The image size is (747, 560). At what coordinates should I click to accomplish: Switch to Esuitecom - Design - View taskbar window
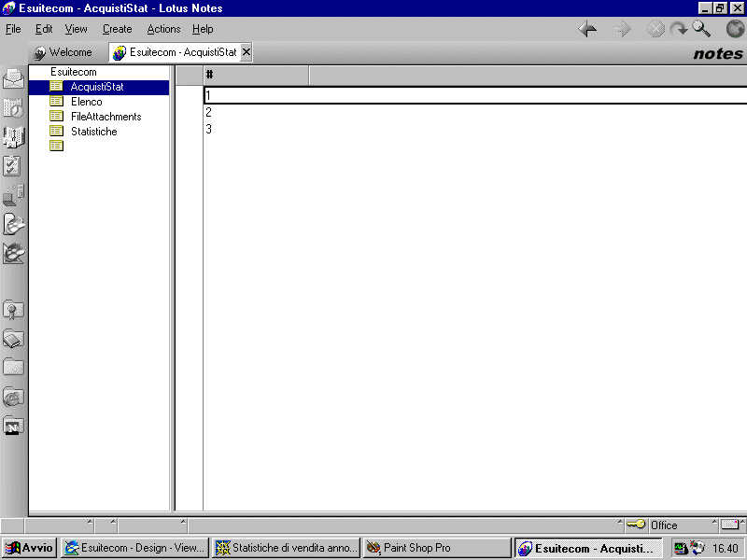(135, 548)
